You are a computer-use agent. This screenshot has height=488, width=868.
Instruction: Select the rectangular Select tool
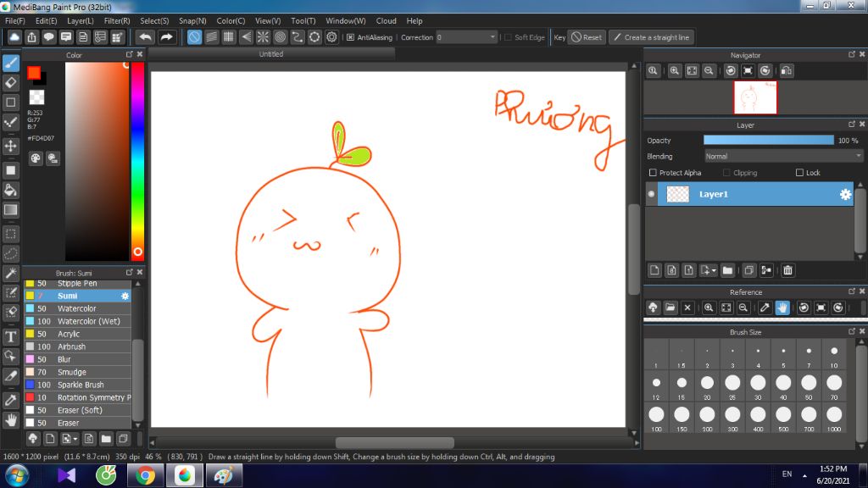click(10, 234)
